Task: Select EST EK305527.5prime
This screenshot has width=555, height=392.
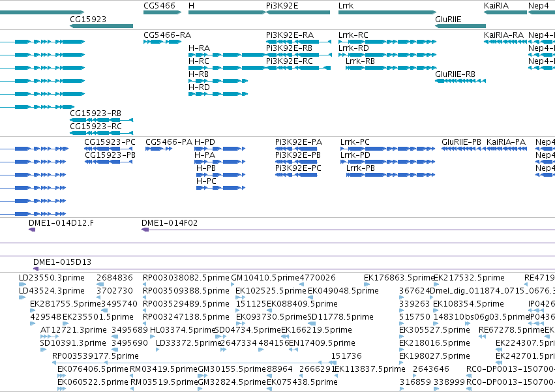Action: point(401,337)
